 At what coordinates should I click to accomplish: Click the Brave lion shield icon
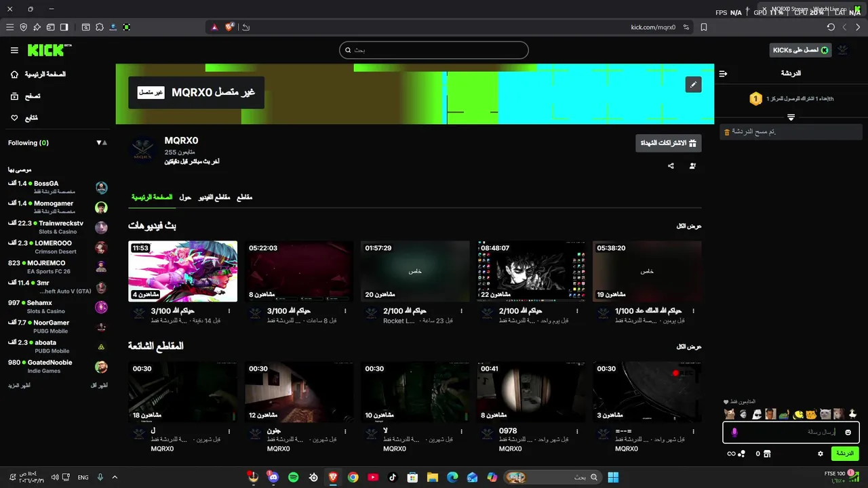tap(229, 27)
